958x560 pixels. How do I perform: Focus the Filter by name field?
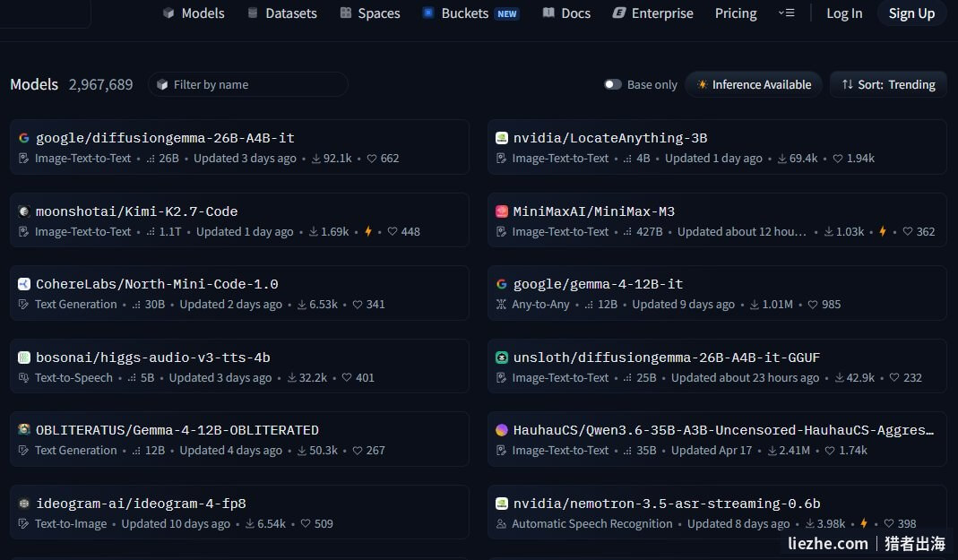pos(248,84)
